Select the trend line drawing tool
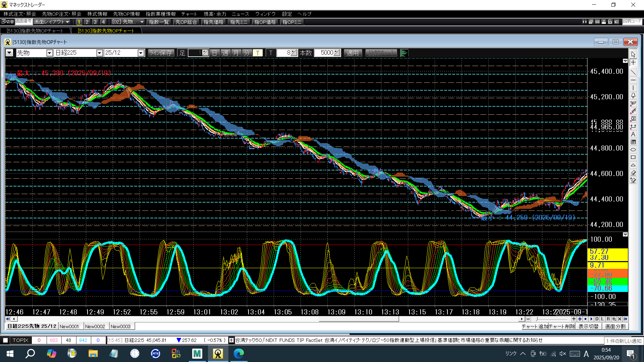The image size is (644, 362). 633,72
